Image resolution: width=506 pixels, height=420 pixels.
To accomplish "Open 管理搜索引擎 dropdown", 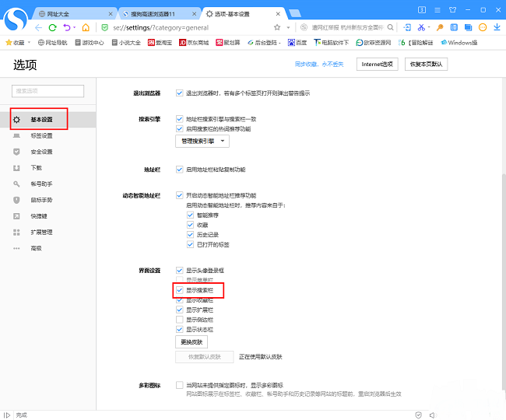I will (x=202, y=142).
